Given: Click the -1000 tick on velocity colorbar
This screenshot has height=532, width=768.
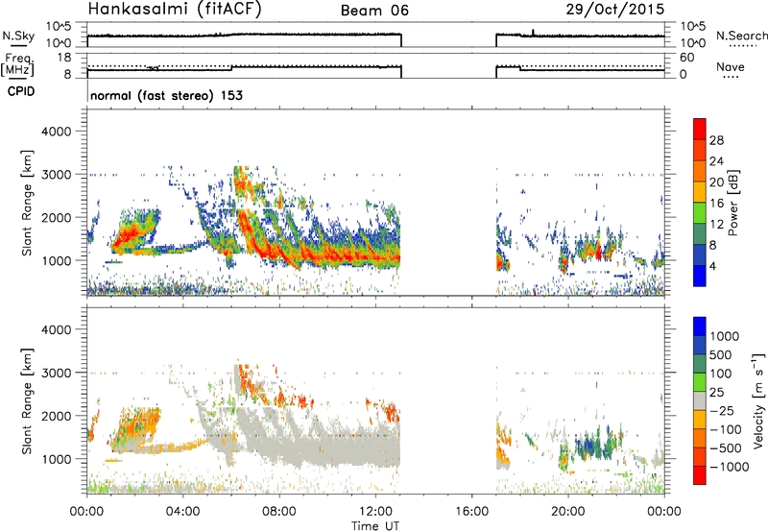Looking at the screenshot, I should [729, 467].
